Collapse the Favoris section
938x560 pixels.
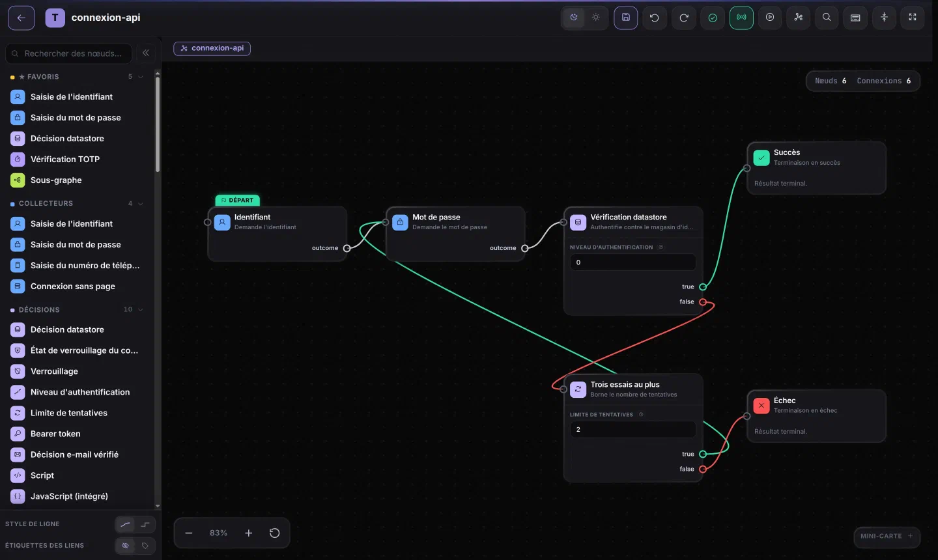tap(140, 77)
